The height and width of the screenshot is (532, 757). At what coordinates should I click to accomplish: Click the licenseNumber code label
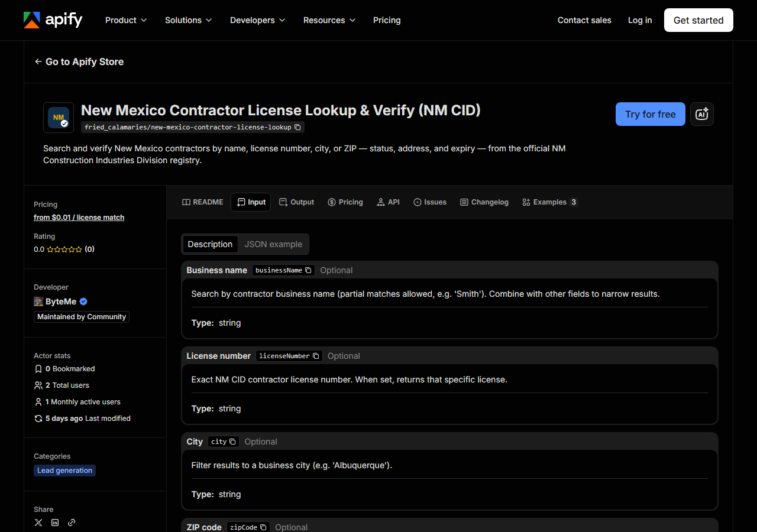click(x=284, y=356)
